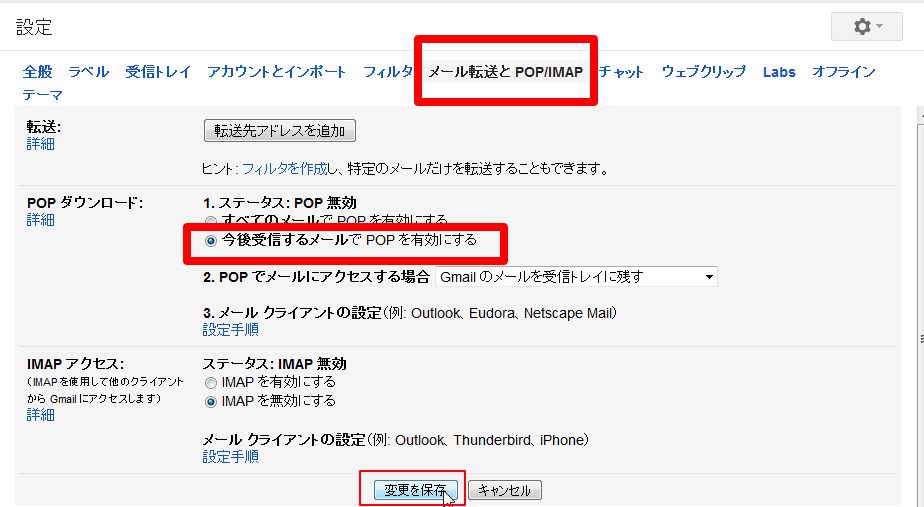Open the テーマ tab
Screen dimensions: 924x507
pyautogui.click(x=43, y=95)
